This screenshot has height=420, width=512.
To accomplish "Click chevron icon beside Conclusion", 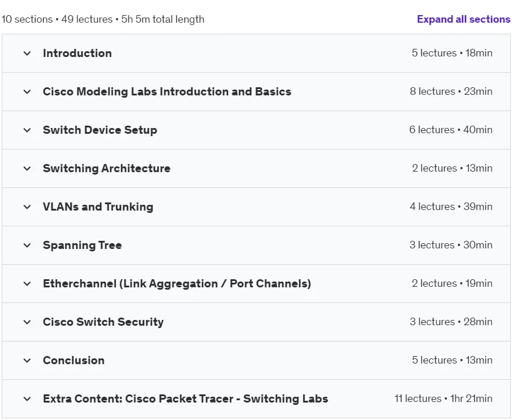I will pos(27,360).
